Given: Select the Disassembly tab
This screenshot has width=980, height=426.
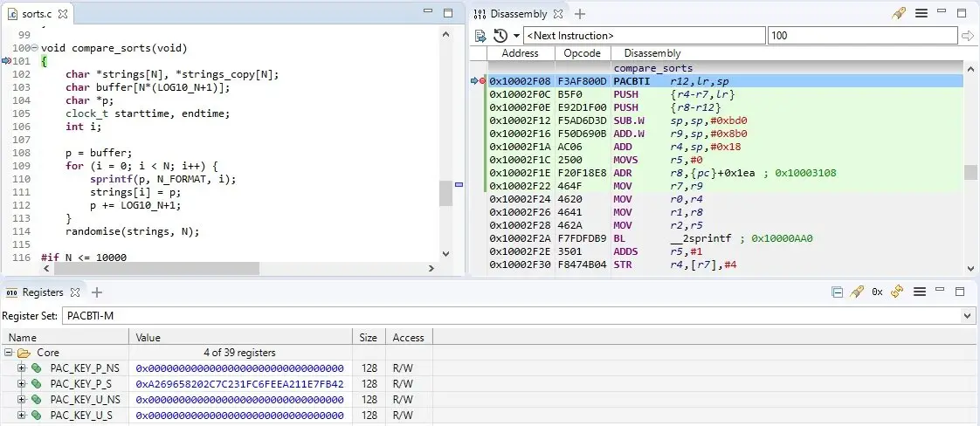Looking at the screenshot, I should pyautogui.click(x=518, y=14).
